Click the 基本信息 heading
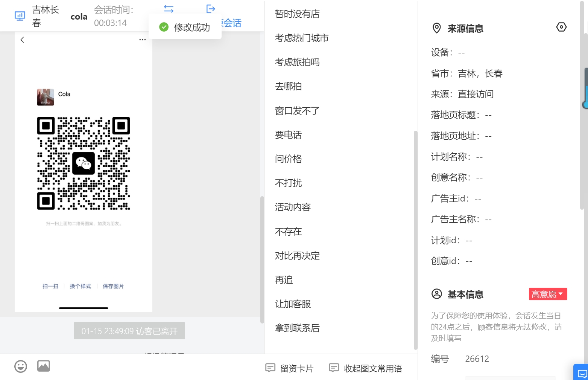 465,294
